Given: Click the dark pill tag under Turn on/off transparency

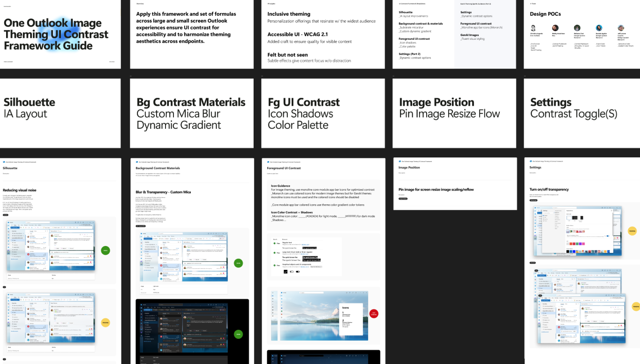Looking at the screenshot, I should pyautogui.click(x=534, y=200).
